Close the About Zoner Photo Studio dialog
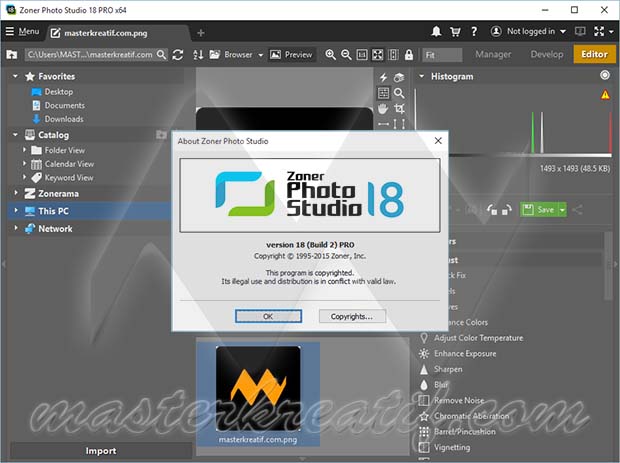The width and height of the screenshot is (620, 463). coord(438,141)
